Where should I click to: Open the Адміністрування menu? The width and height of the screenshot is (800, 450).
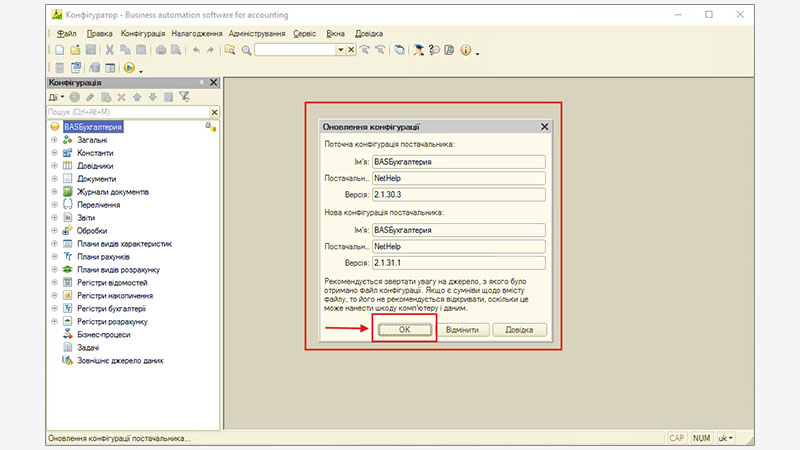[256, 33]
